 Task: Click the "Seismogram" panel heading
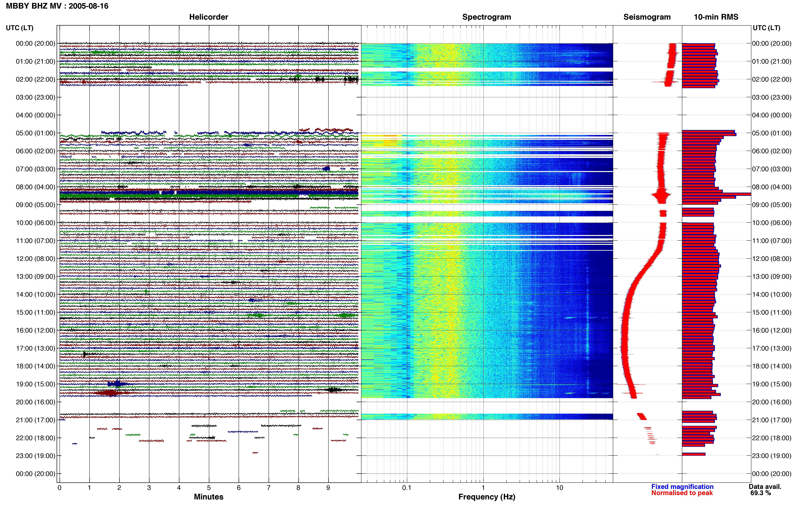pyautogui.click(x=647, y=17)
